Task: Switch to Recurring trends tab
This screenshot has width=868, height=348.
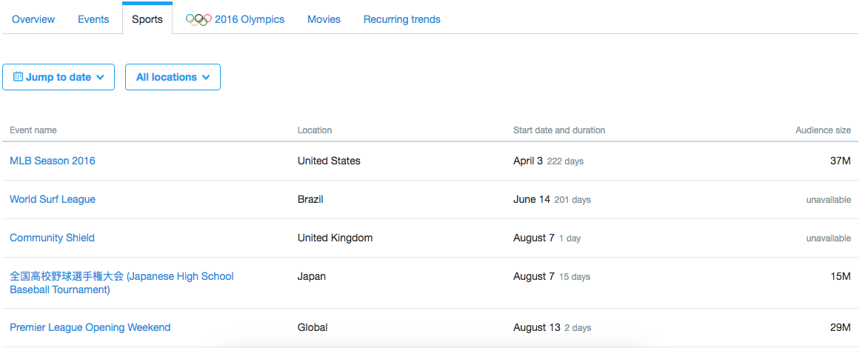Action: [402, 19]
